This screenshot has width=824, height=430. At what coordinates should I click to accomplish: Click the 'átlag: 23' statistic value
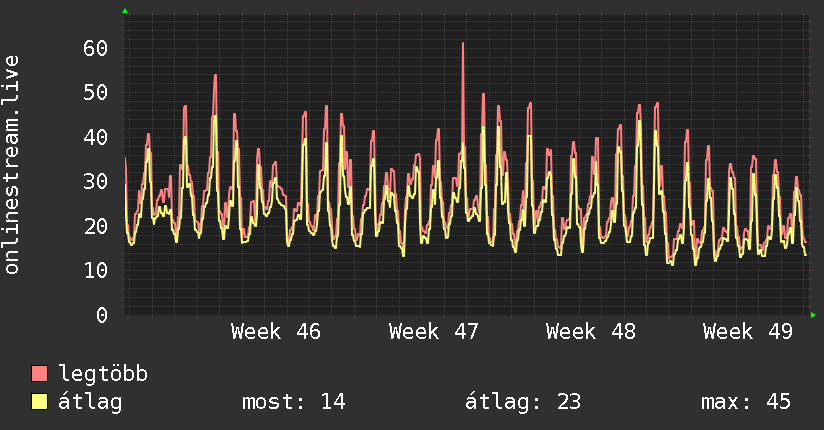coord(523,402)
